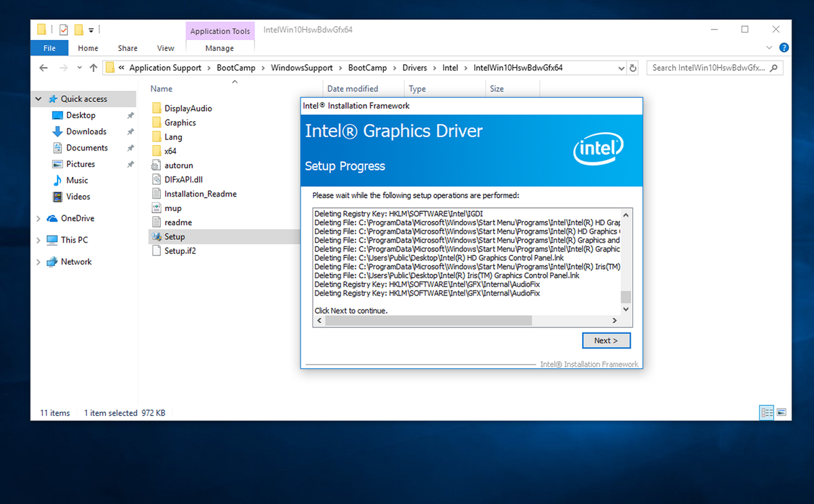Viewport: 814px width, 504px height.
Task: Open recent locations dropdown arrow
Action: point(79,68)
